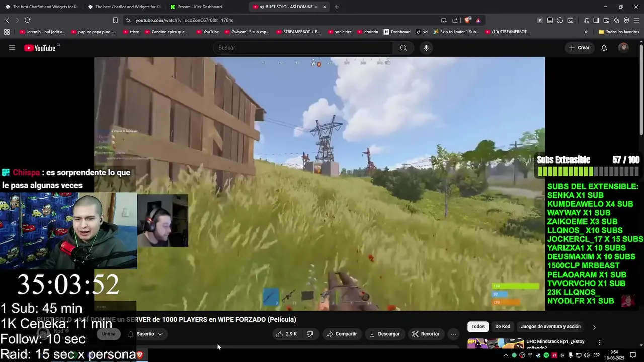Start voice search with the microphone icon

pyautogui.click(x=426, y=48)
